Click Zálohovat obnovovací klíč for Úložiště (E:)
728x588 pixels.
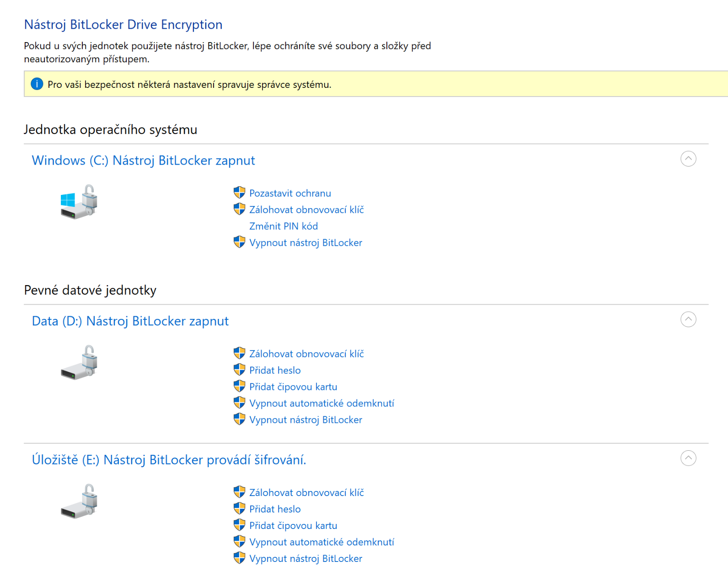click(306, 492)
